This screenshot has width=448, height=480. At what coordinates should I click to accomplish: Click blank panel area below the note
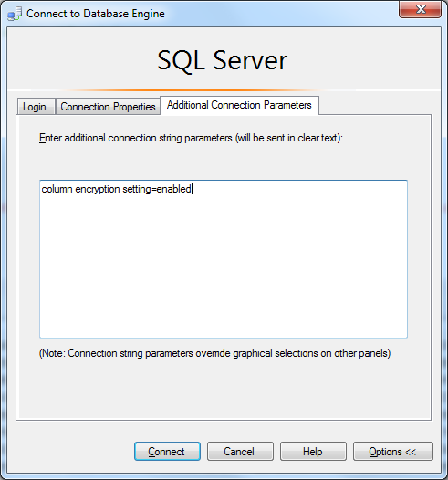pos(224,389)
